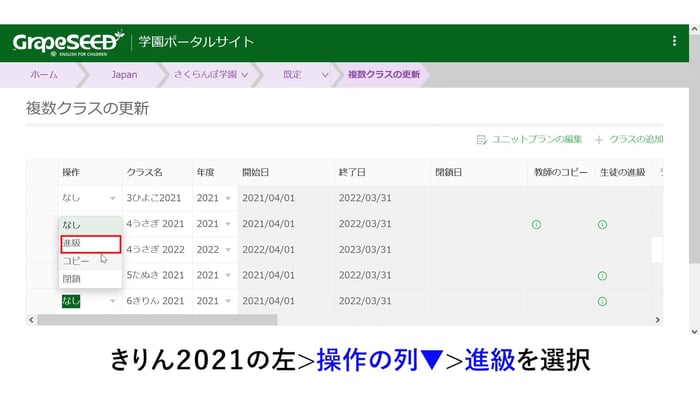
Task: Click class name 5たぬき 2021
Action: point(155,275)
